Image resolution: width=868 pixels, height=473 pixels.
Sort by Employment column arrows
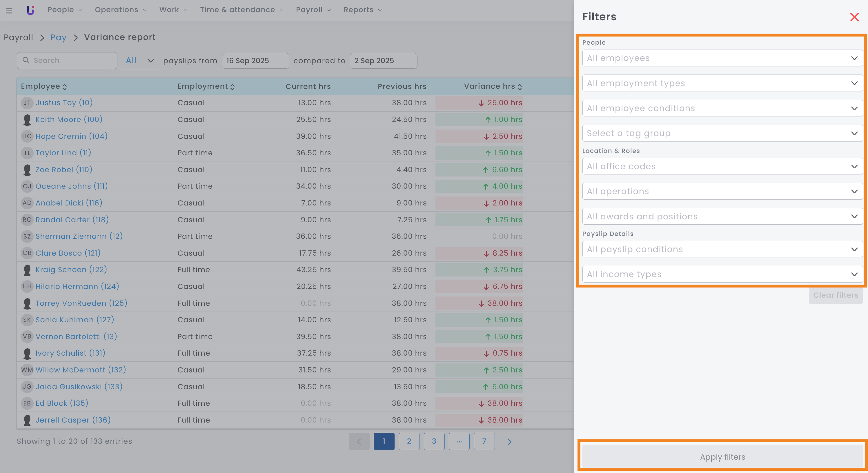tap(233, 87)
